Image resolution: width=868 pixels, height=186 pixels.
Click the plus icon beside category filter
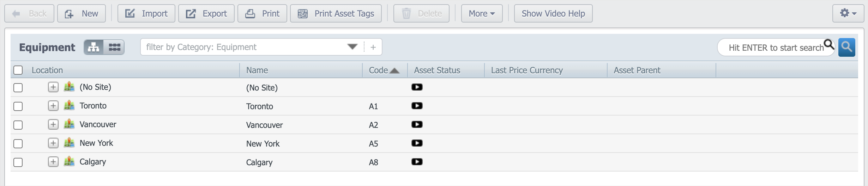[x=373, y=47]
